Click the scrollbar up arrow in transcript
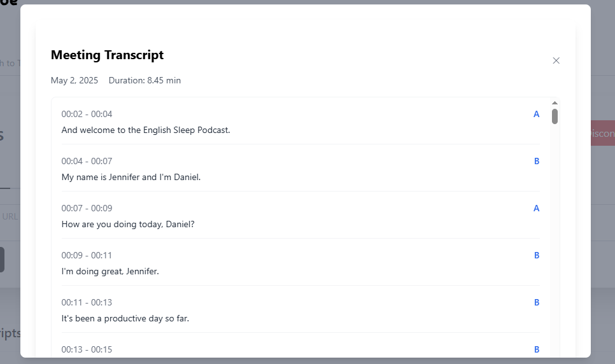 point(555,103)
